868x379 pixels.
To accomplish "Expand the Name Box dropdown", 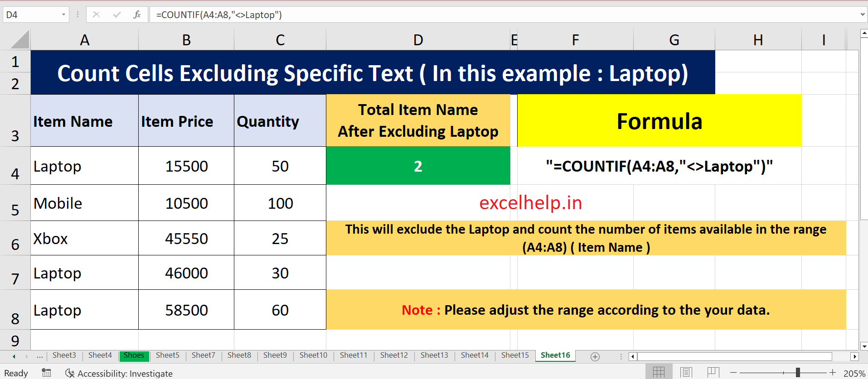I will (x=63, y=14).
